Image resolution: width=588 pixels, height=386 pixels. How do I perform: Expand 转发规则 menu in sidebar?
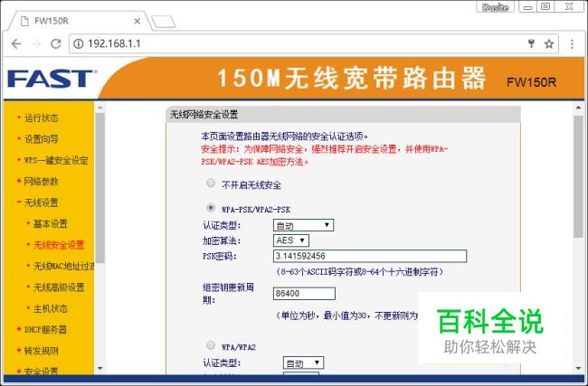coord(42,351)
